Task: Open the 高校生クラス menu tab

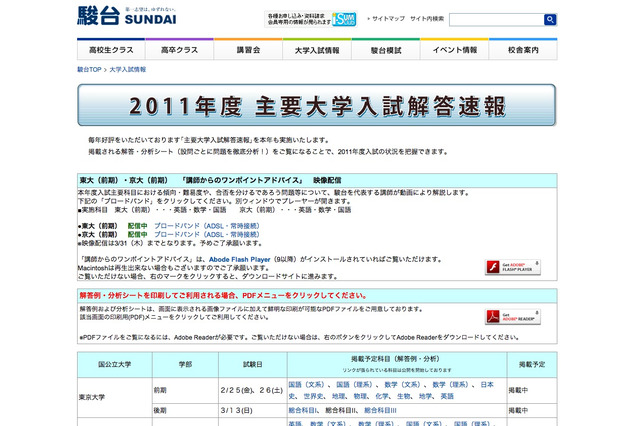Action: pos(111,50)
